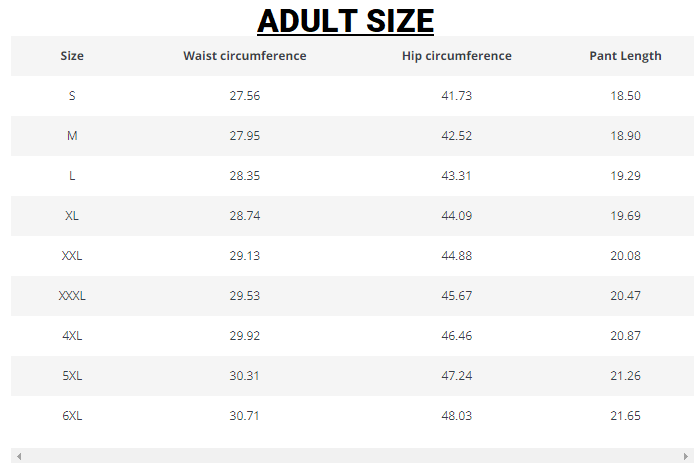
Task: Click the left scroll arrow below the table
Action: click(18, 456)
